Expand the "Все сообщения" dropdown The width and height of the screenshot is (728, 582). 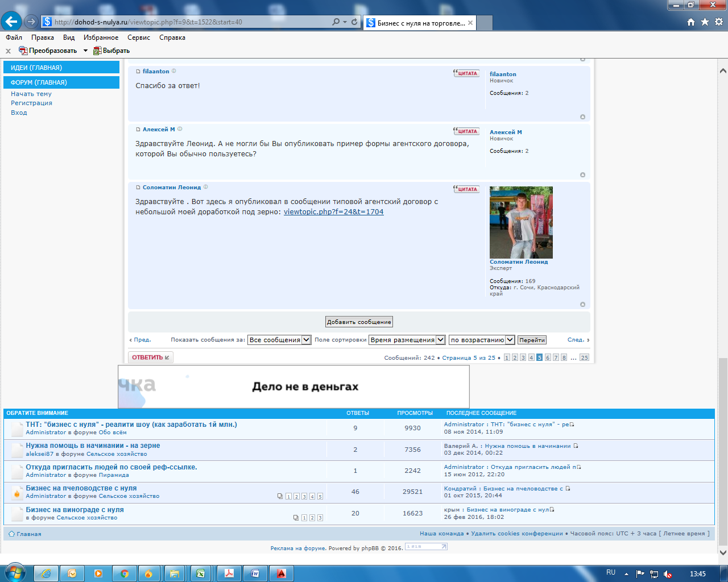279,340
